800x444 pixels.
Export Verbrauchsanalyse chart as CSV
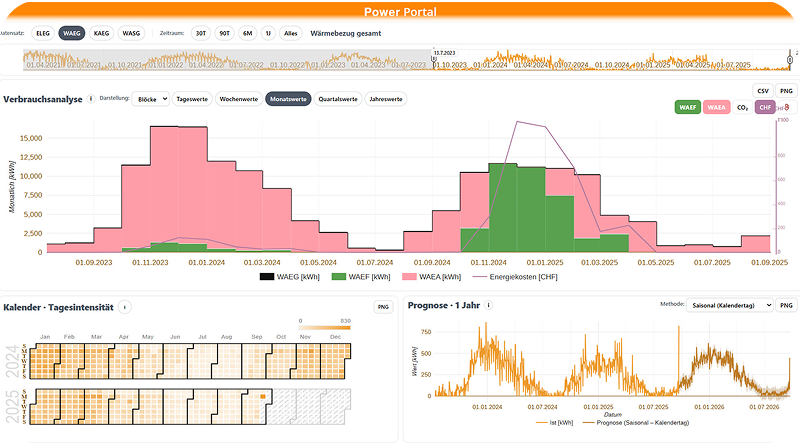[x=763, y=91]
